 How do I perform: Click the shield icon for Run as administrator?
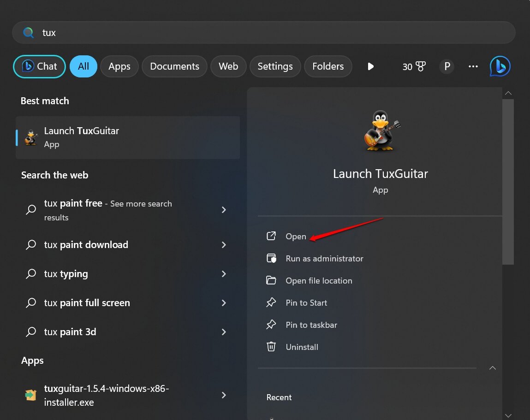(271, 258)
